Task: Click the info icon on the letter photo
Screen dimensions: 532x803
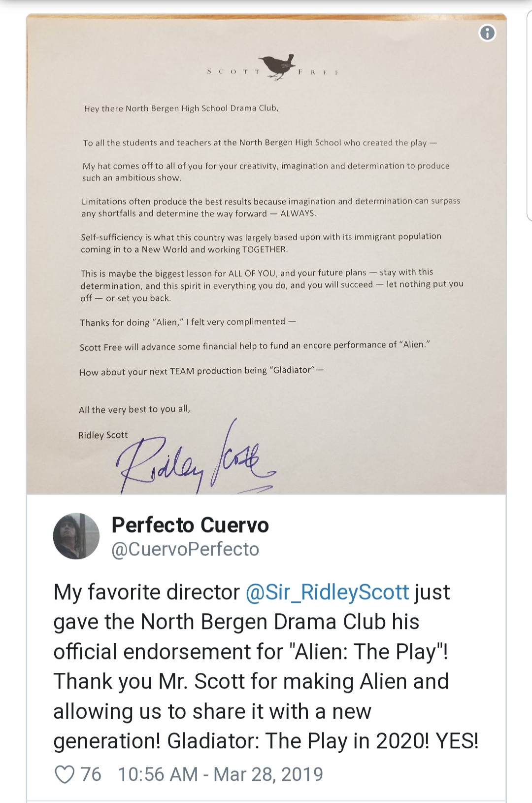Action: [x=487, y=33]
